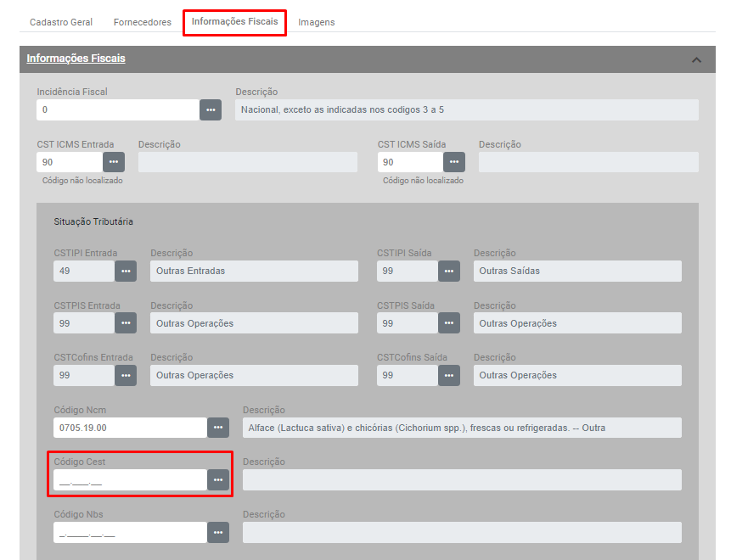Select the Informações Fiscais tab
The height and width of the screenshot is (560, 731).
pyautogui.click(x=234, y=22)
